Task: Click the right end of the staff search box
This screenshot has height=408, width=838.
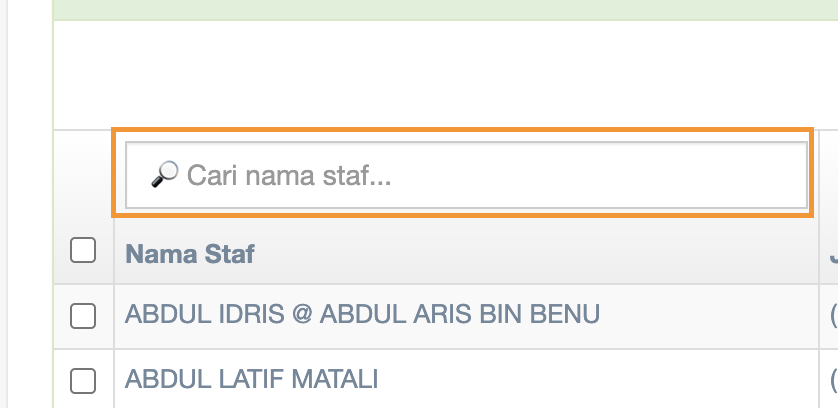Action: [x=780, y=176]
